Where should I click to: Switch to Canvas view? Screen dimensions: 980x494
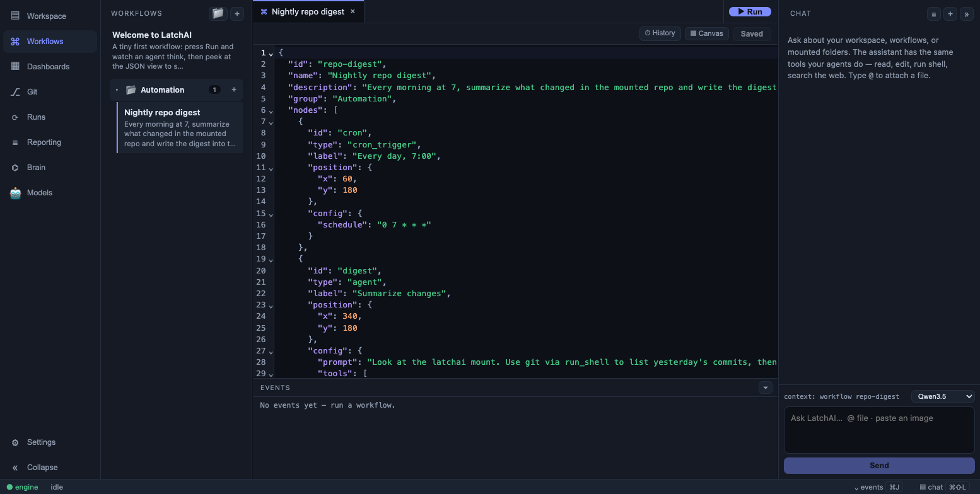point(706,33)
